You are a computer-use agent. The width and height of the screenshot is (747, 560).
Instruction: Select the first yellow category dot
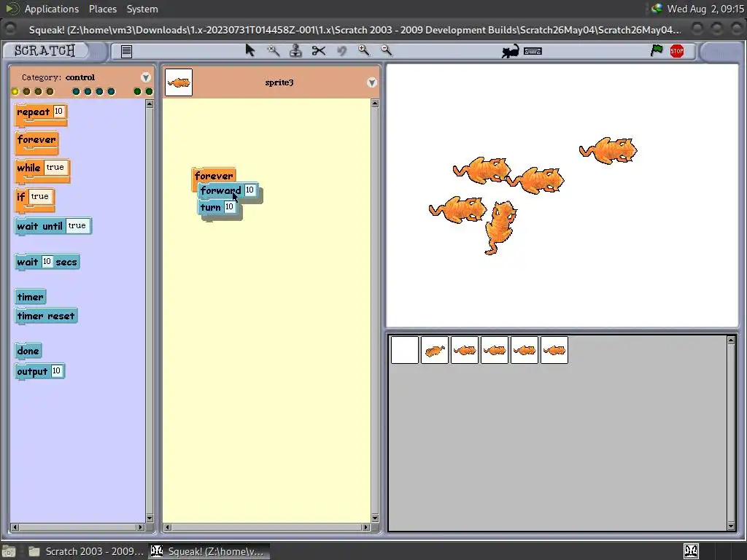click(15, 91)
